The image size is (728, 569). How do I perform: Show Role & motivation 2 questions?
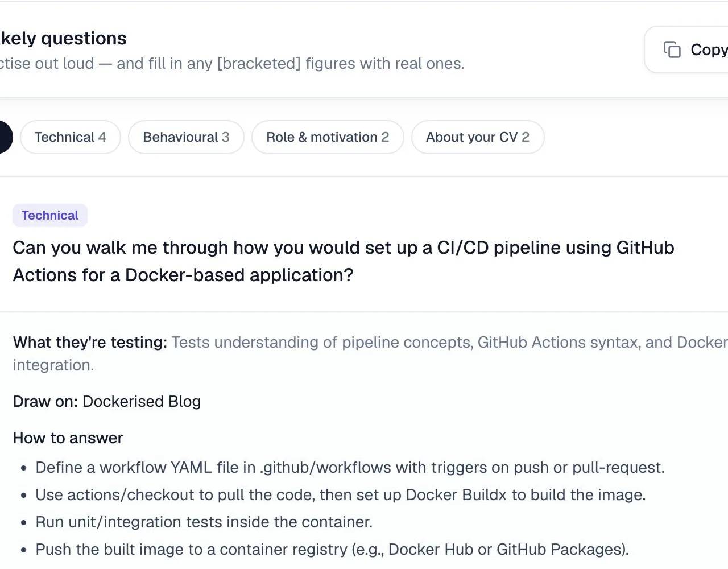[328, 137]
